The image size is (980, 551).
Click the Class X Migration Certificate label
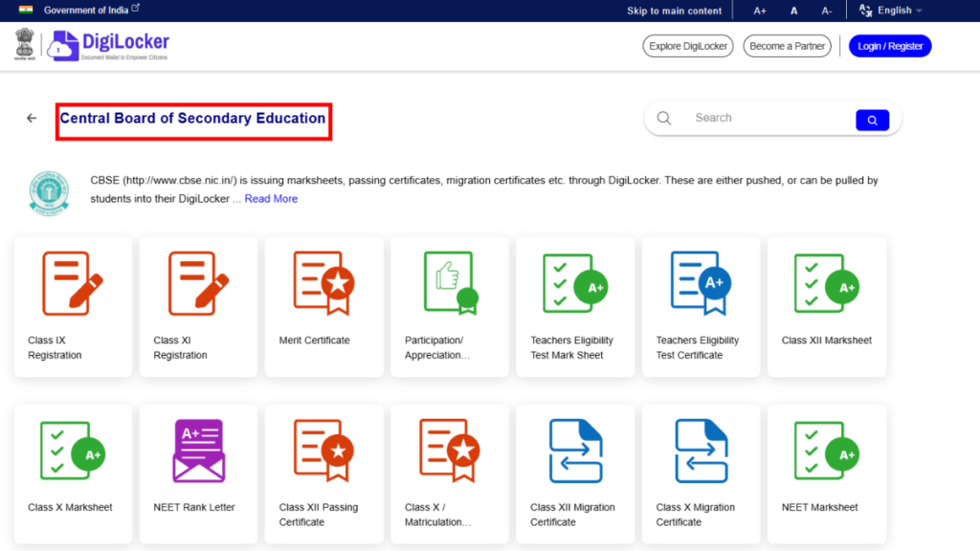point(695,515)
